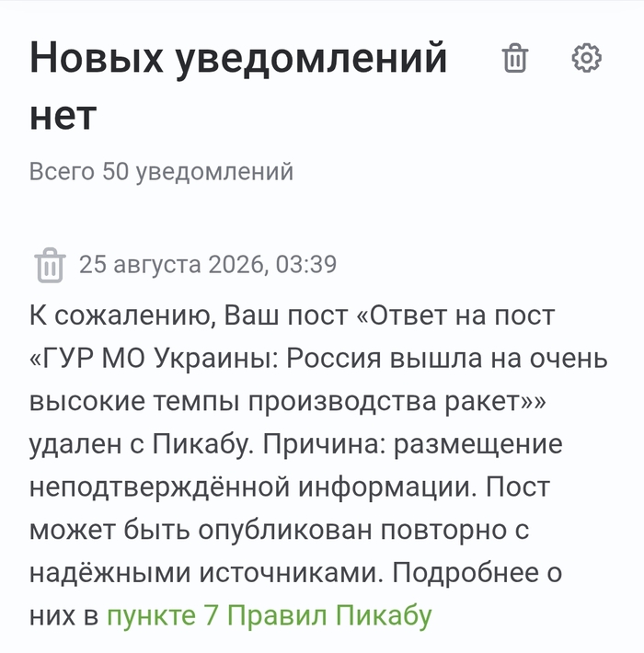This screenshot has width=644, height=653.
Task: Click the 25 августа 2026, 03:39 timestamp
Action: coord(208,265)
